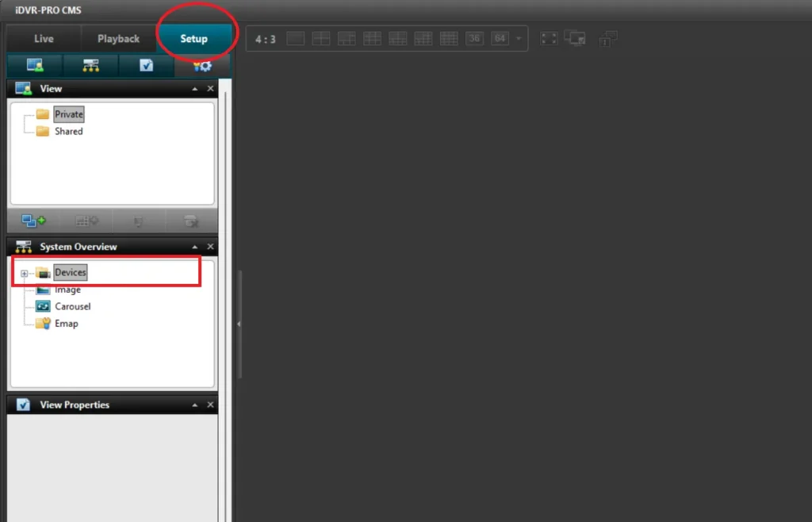
Task: Click the checkmark properties panel icon
Action: [145, 66]
